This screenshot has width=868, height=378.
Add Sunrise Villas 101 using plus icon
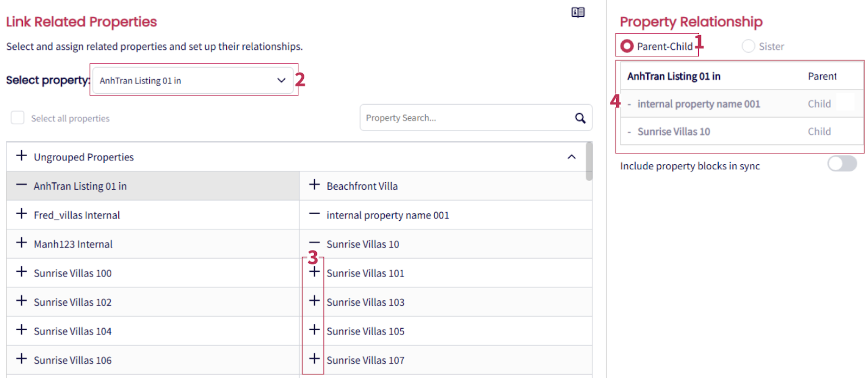click(314, 272)
